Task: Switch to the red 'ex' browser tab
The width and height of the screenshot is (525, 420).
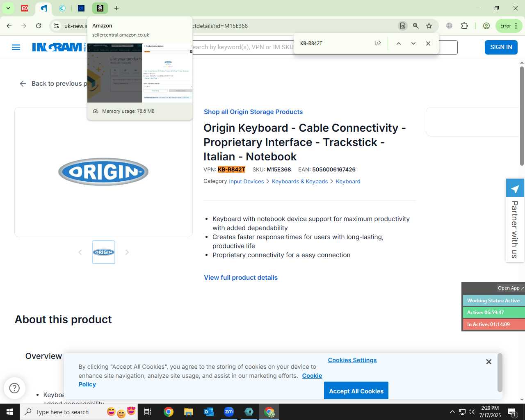Action: (25, 8)
